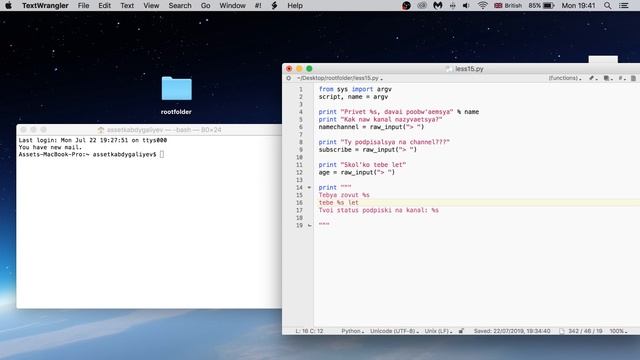This screenshot has width=640, height=360.
Task: Click the fold end marker at line 19
Action: (309, 225)
